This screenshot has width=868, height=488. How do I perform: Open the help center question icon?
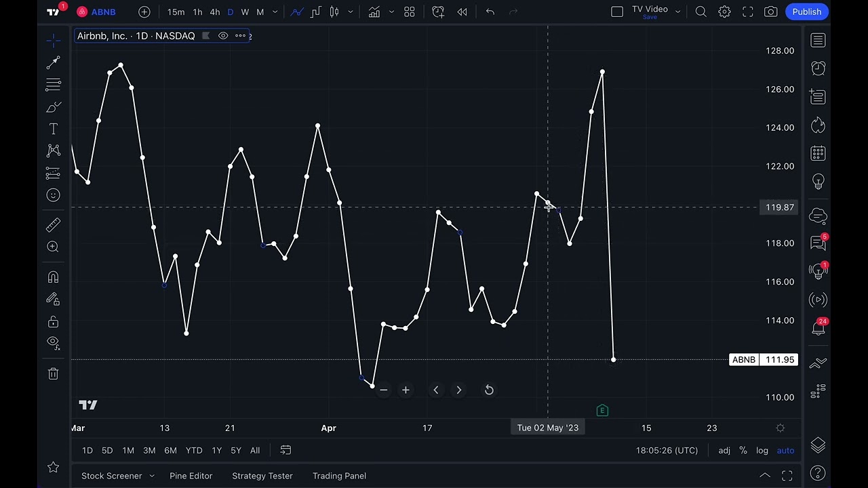[818, 473]
